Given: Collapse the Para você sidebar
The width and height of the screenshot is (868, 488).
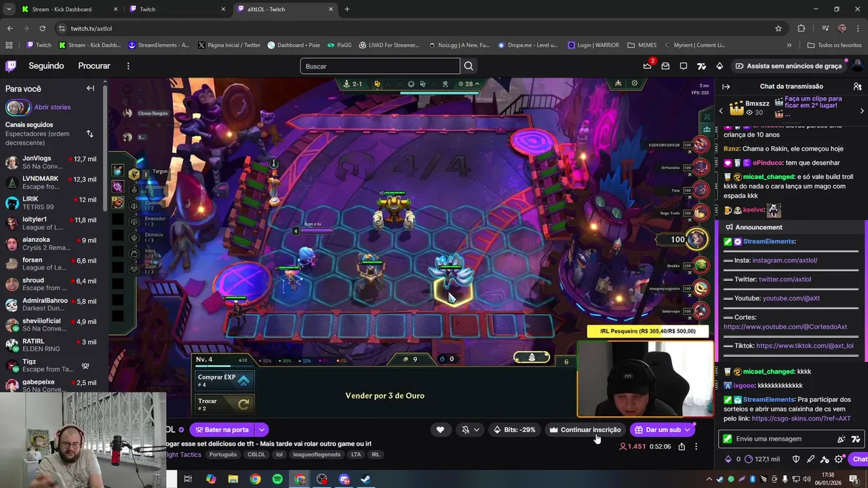Looking at the screenshot, I should [x=90, y=88].
